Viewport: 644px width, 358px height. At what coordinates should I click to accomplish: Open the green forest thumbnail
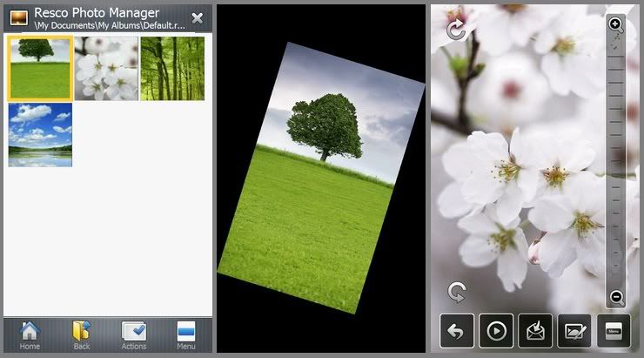pyautogui.click(x=172, y=67)
